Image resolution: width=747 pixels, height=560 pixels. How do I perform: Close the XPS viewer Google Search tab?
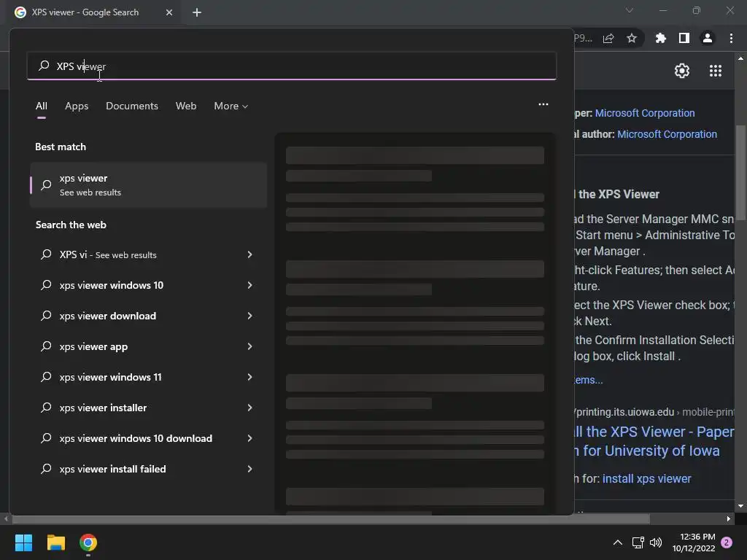(169, 12)
